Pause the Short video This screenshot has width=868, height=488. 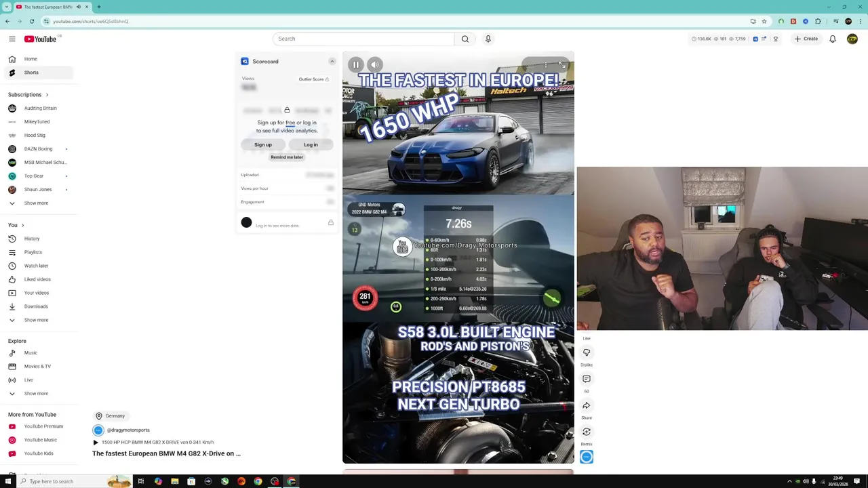click(x=356, y=64)
